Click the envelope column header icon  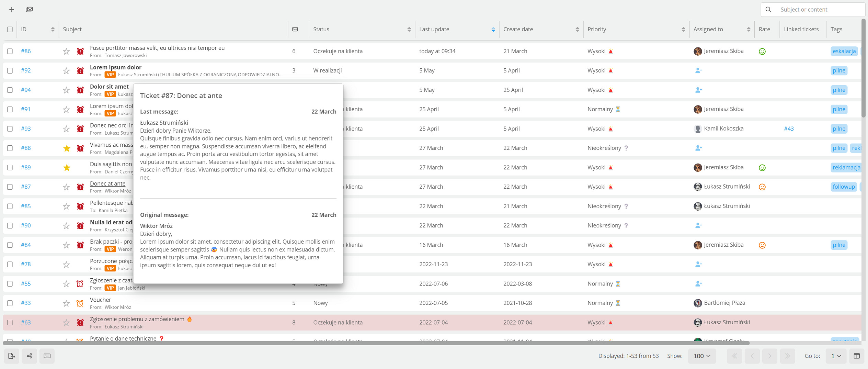click(295, 29)
